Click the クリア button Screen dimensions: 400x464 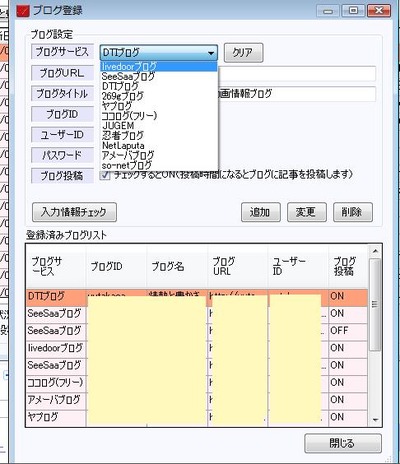(x=243, y=53)
